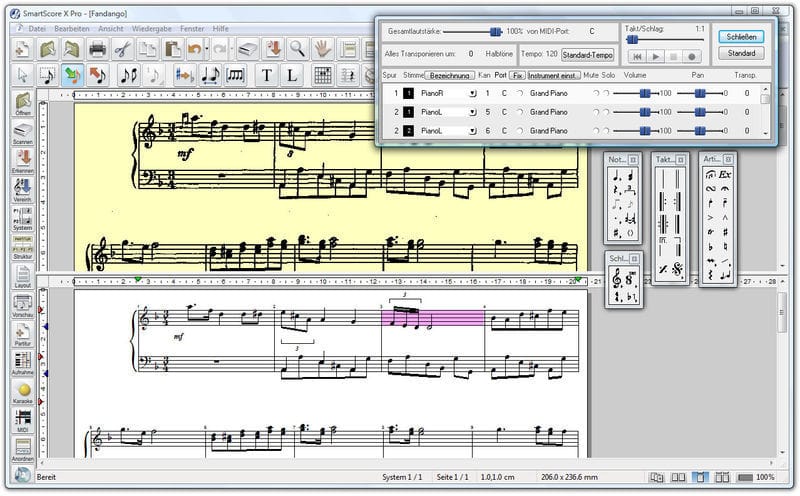Screen dimensions: 800x496
Task: Click the Gesamtlautstärke master volume slider
Action: pyautogui.click(x=496, y=33)
